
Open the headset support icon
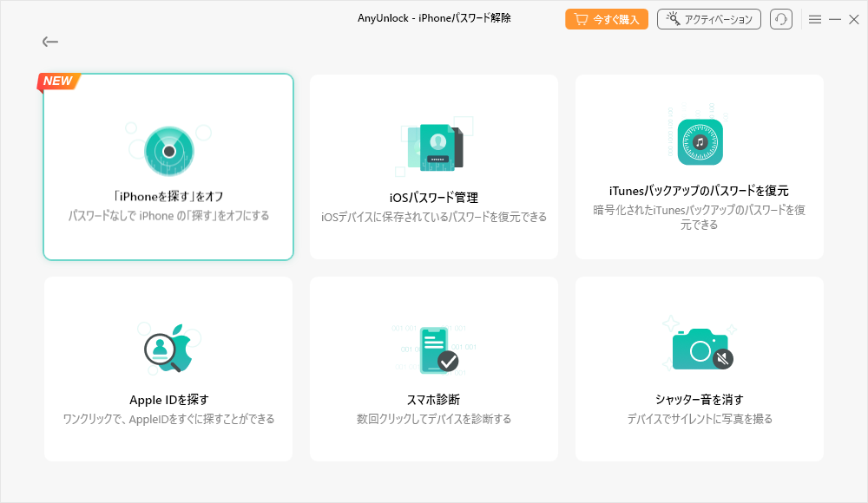780,19
